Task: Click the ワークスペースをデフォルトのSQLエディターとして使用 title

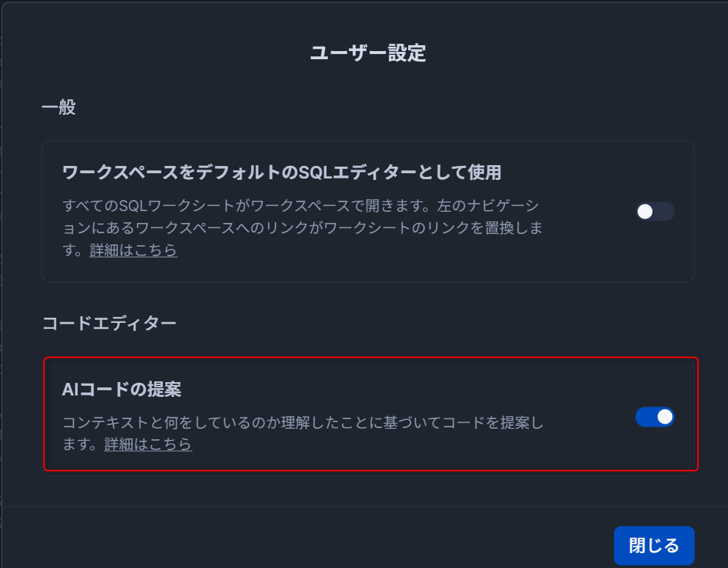Action: [281, 173]
